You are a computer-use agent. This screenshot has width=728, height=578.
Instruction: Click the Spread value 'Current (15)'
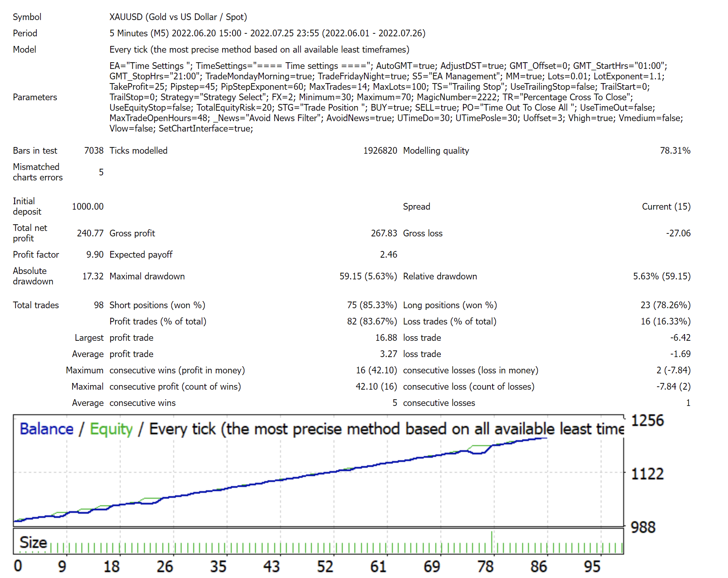point(666,207)
